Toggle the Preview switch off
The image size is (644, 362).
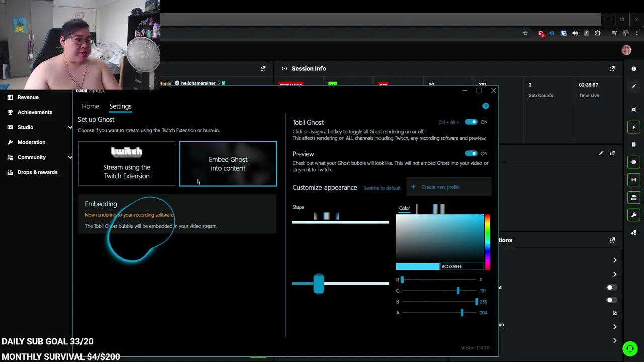point(471,153)
